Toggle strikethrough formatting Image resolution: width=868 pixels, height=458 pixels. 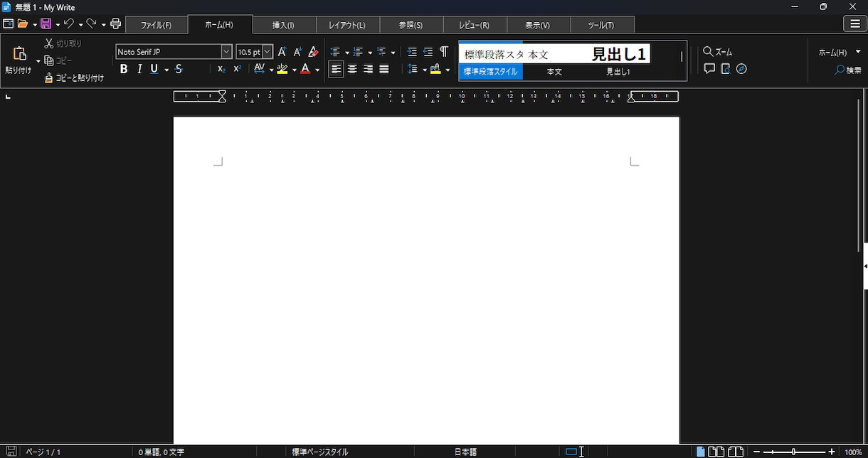[179, 69]
